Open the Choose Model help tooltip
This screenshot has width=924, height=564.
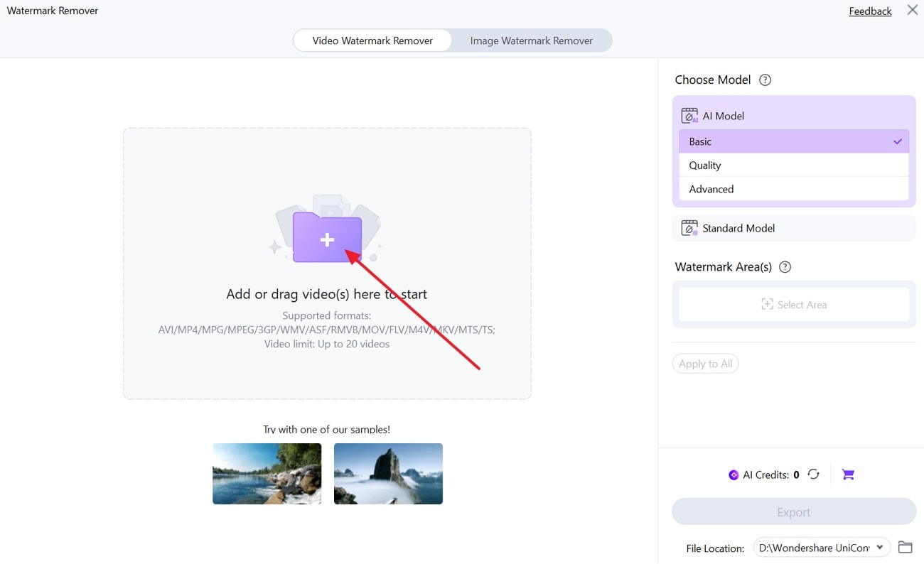click(x=764, y=80)
